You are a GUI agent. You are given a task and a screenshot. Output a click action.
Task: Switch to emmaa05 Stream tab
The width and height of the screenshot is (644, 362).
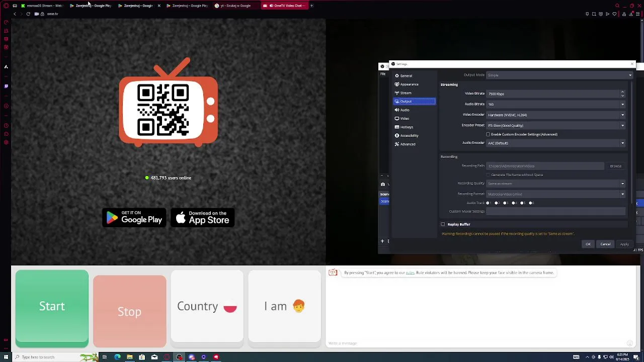click(42, 6)
